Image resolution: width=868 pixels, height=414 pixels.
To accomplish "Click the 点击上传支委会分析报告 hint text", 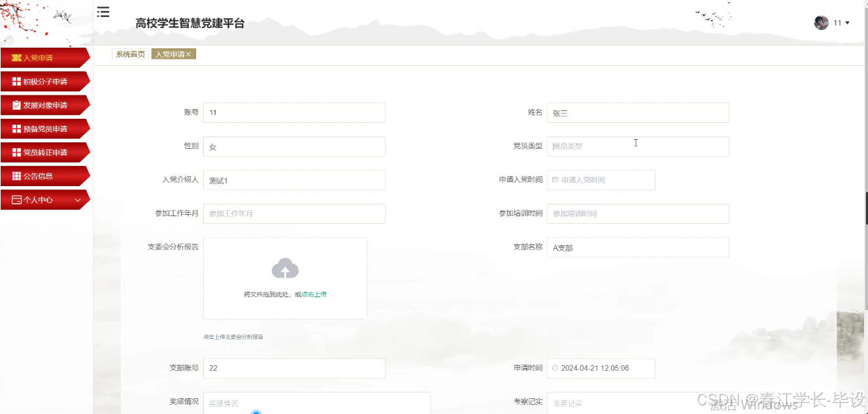I will [x=233, y=337].
